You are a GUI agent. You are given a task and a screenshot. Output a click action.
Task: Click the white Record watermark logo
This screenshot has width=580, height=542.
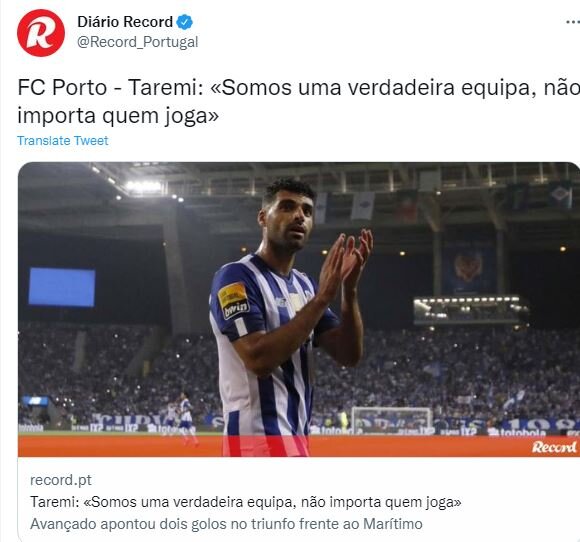[554, 447]
